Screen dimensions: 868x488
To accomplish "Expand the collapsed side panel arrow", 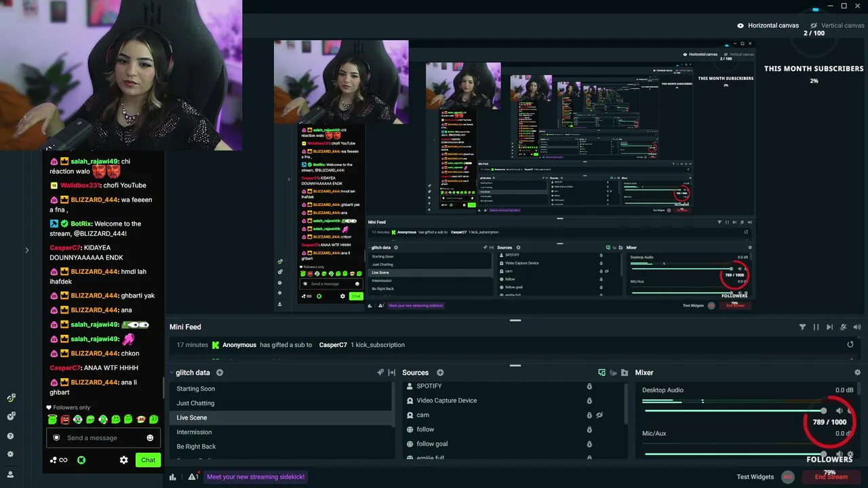I will [27, 250].
